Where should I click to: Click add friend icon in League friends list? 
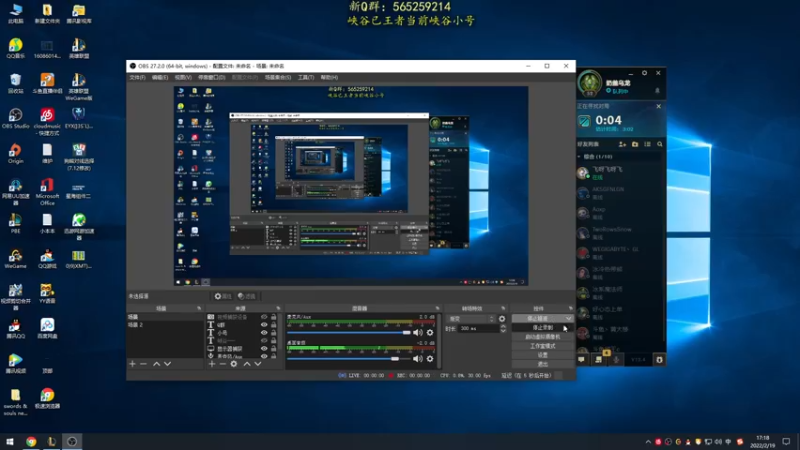click(622, 144)
